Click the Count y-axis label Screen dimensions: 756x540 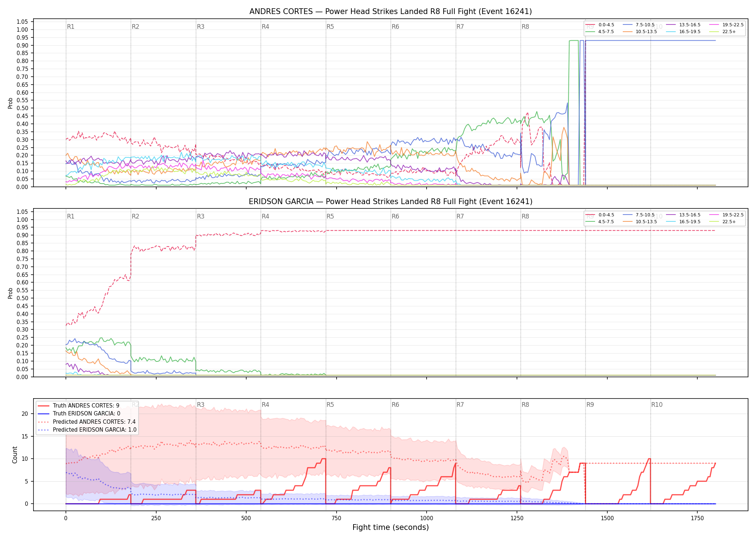[x=15, y=455]
